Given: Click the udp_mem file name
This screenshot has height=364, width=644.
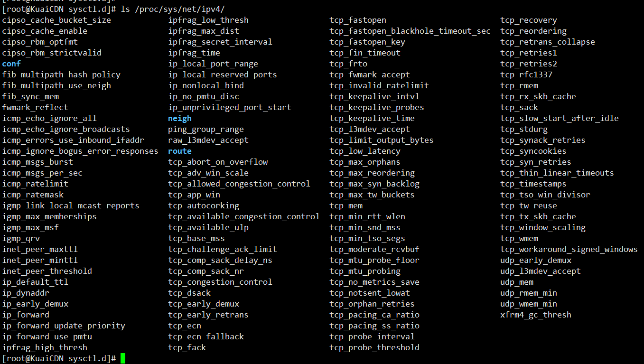Looking at the screenshot, I should (x=517, y=282).
